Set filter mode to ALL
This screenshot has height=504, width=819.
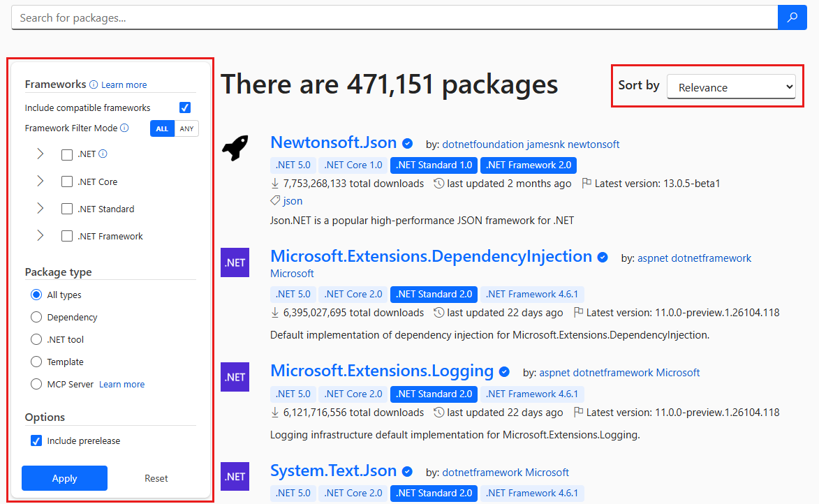point(162,128)
